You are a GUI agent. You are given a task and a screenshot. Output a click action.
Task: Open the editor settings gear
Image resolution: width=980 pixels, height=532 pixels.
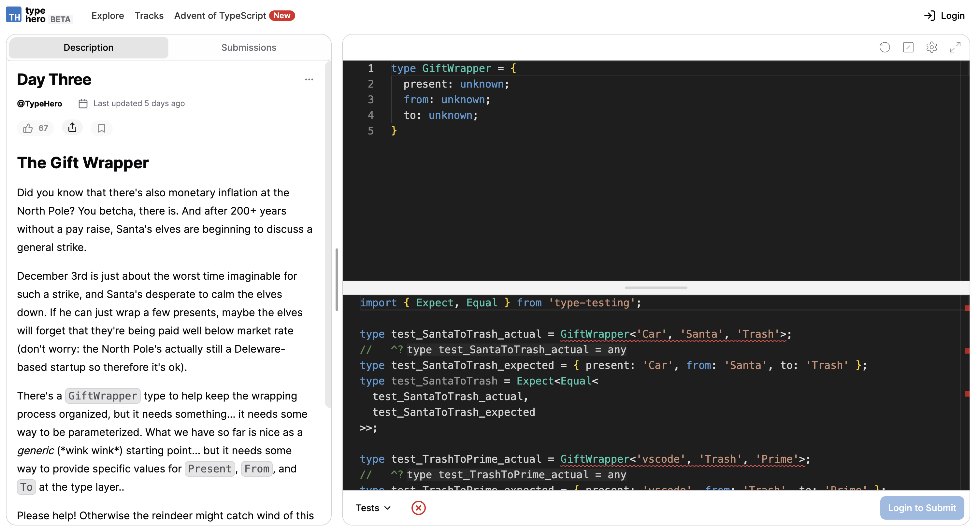pos(932,47)
